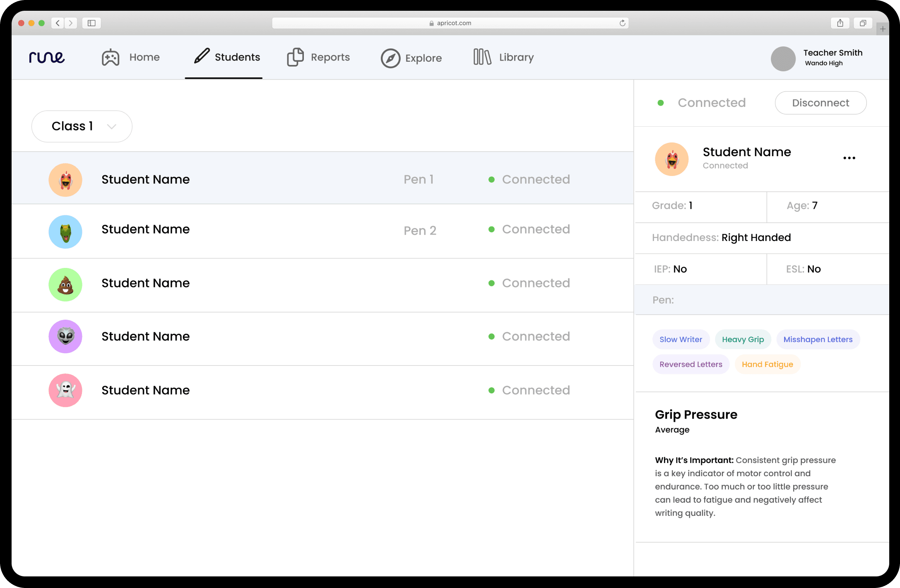Viewport: 900px width, 588px height.
Task: Select the student with dinosaur avatar
Action: [65, 231]
